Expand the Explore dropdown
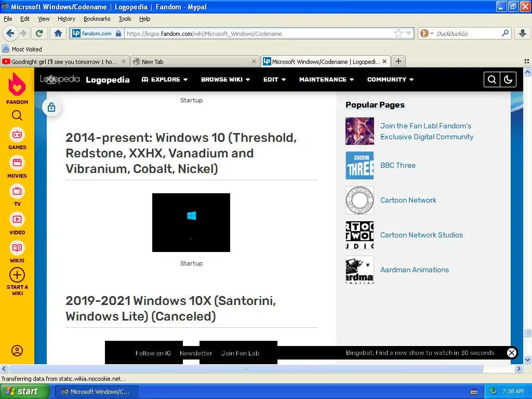 [165, 79]
